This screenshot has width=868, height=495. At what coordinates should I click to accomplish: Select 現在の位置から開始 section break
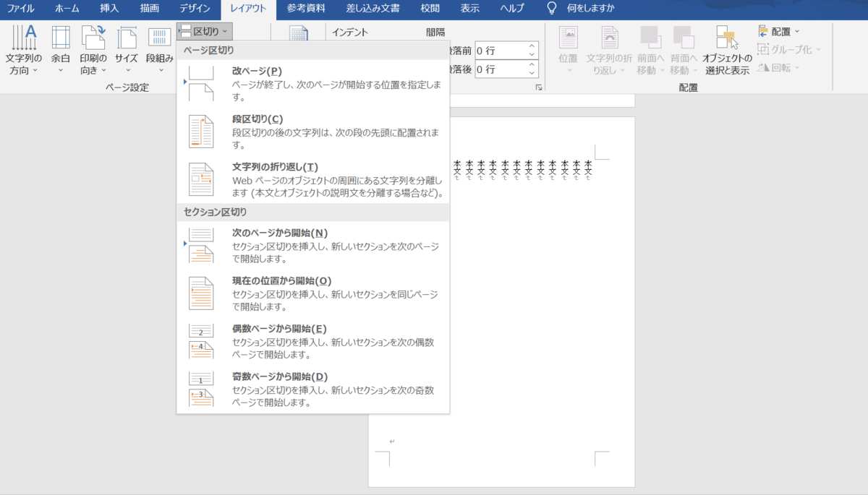[x=312, y=293]
